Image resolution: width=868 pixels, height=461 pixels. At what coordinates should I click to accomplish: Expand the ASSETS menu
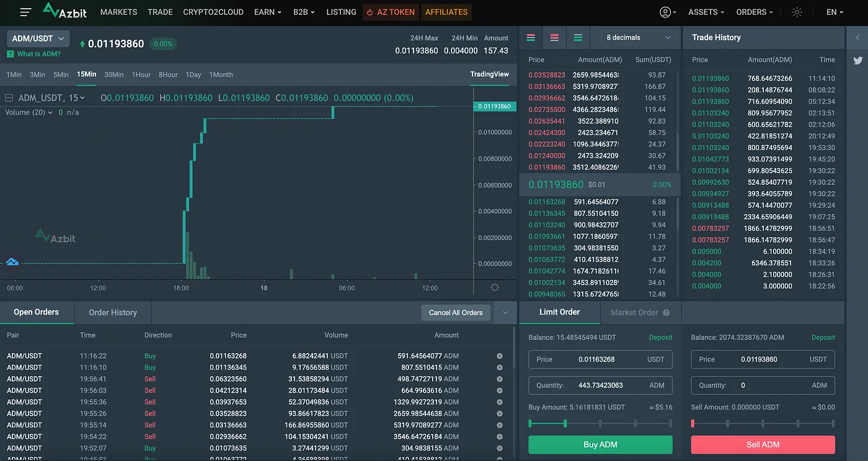click(x=706, y=12)
